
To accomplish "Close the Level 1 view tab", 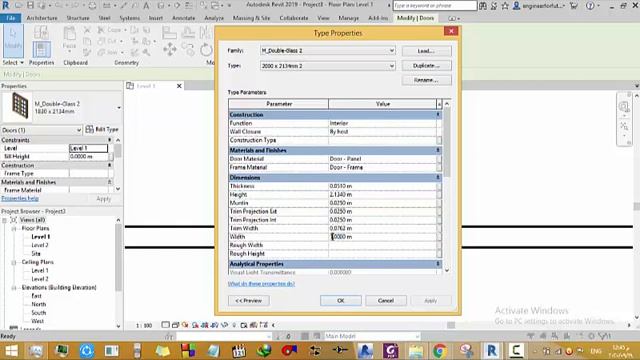I will (x=179, y=86).
